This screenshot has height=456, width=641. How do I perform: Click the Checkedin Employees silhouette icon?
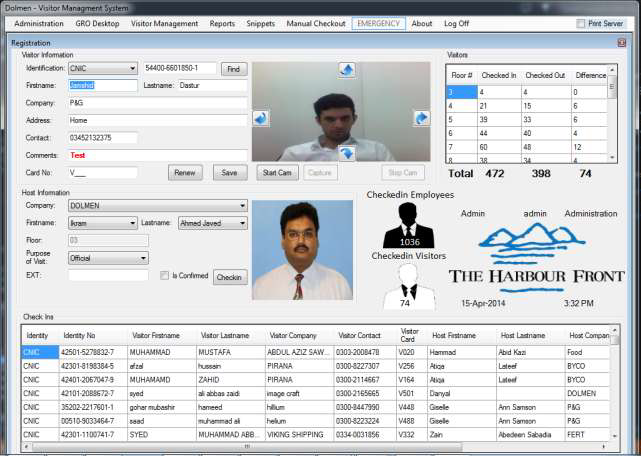pos(409,225)
